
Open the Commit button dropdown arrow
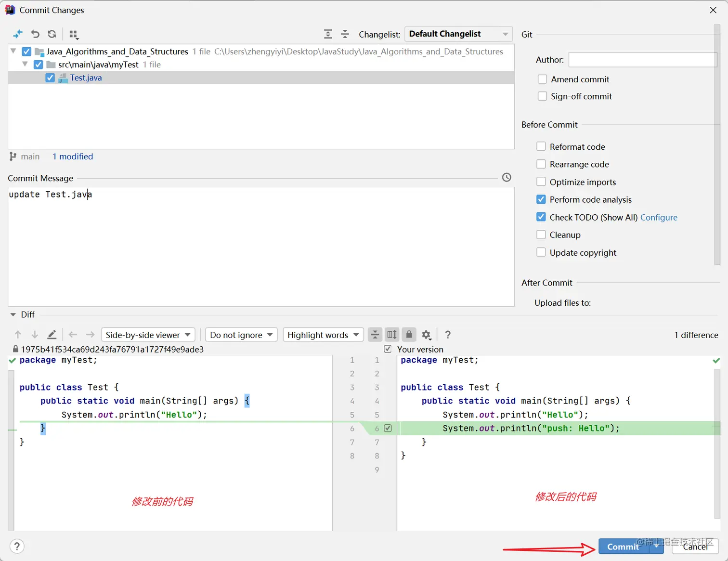coord(656,546)
